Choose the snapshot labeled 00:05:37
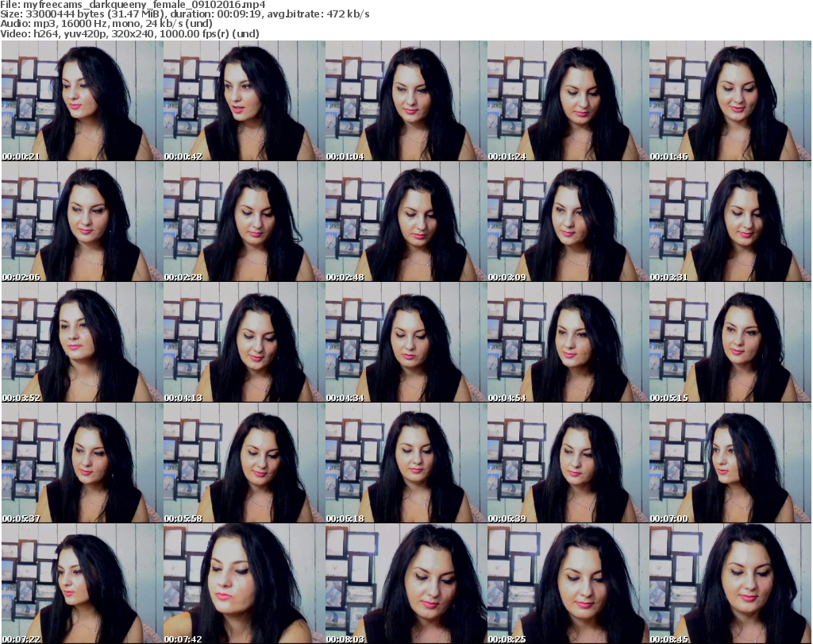Screen dimensions: 813x644 point(82,462)
